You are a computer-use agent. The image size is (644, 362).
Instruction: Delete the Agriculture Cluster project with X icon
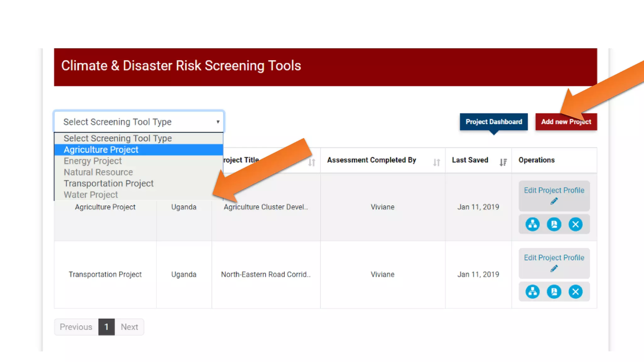pyautogui.click(x=575, y=224)
